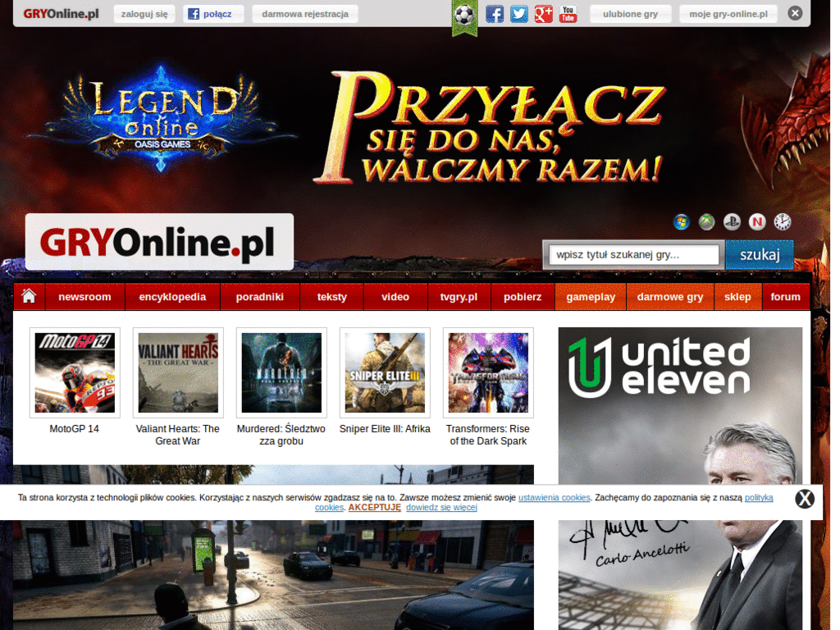840x630 pixels.
Task: Open the Twitter social icon
Action: [518, 14]
